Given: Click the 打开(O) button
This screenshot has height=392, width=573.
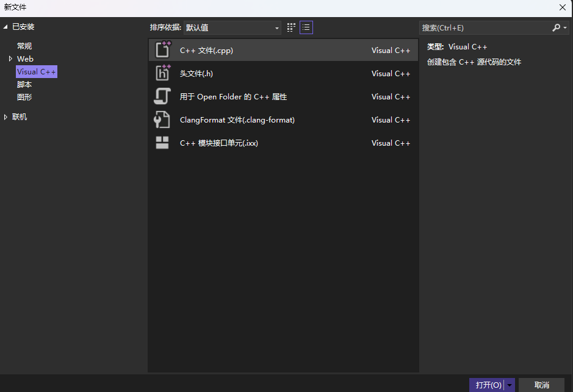Looking at the screenshot, I should [489, 385].
